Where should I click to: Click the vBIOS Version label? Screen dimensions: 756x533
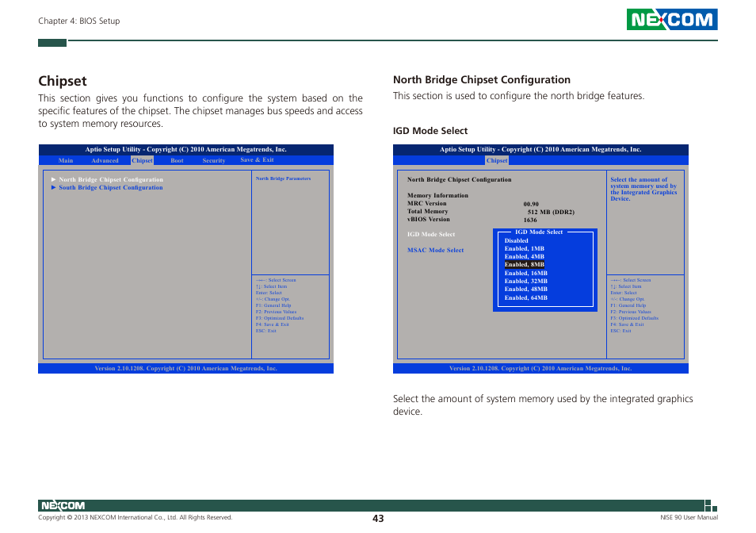pos(429,219)
